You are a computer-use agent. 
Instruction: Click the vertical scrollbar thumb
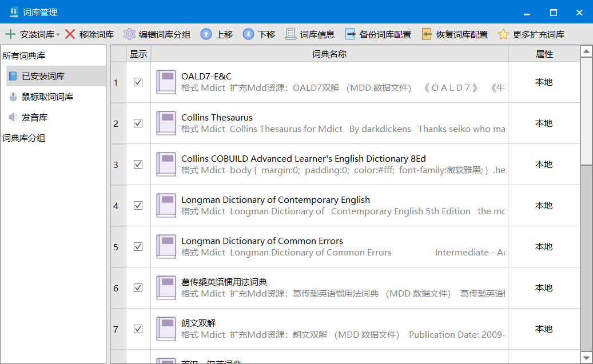click(586, 111)
